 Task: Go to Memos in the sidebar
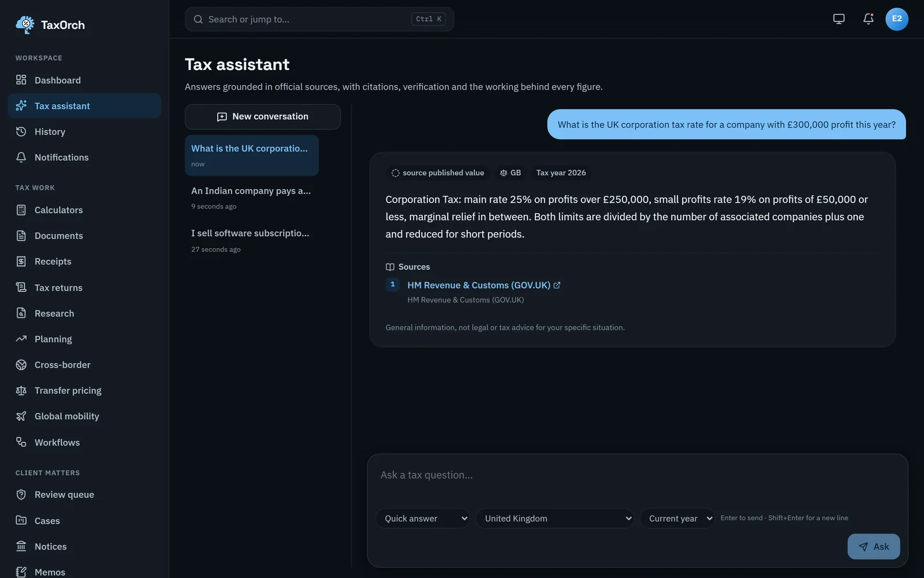84,572
